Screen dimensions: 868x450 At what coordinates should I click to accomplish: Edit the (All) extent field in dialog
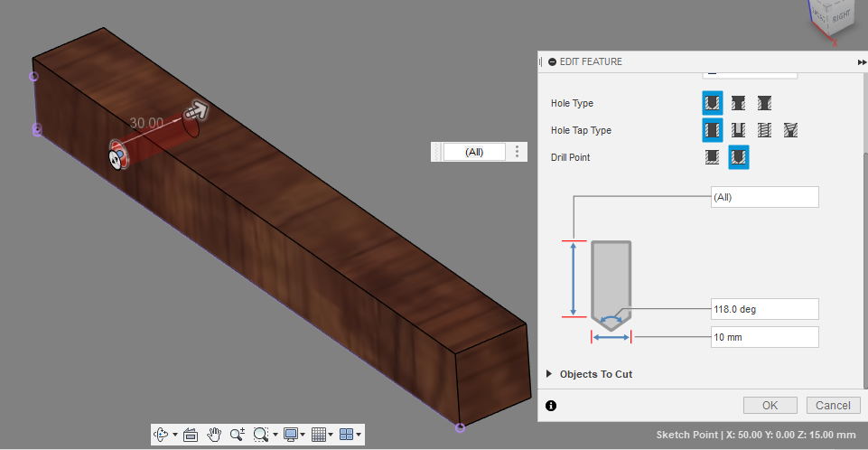pos(764,197)
